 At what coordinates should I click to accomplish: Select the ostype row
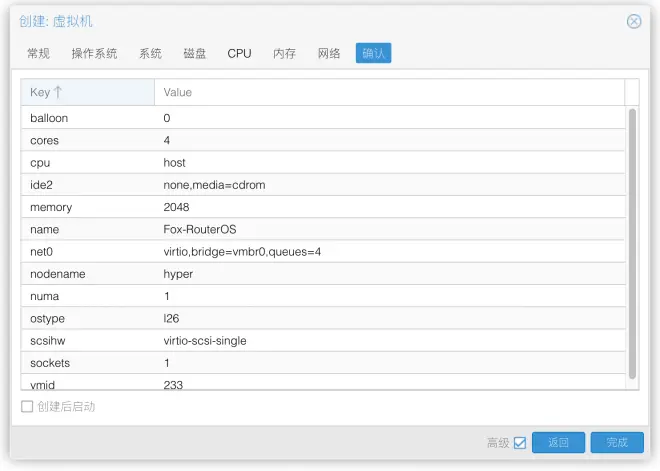click(323, 318)
